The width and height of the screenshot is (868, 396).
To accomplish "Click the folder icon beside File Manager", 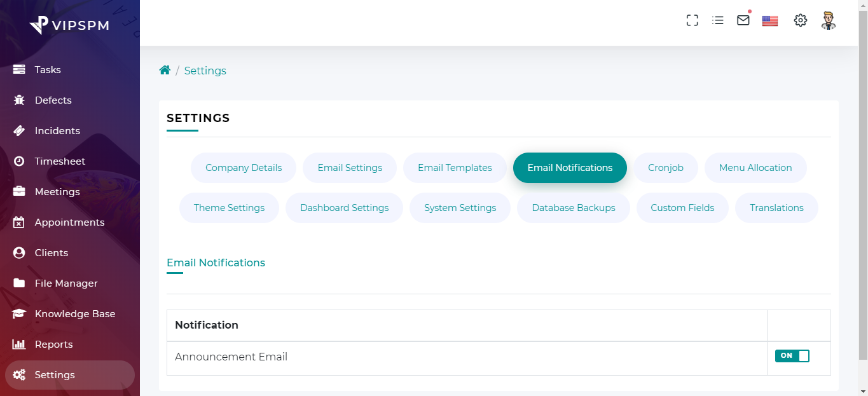I will tap(19, 283).
